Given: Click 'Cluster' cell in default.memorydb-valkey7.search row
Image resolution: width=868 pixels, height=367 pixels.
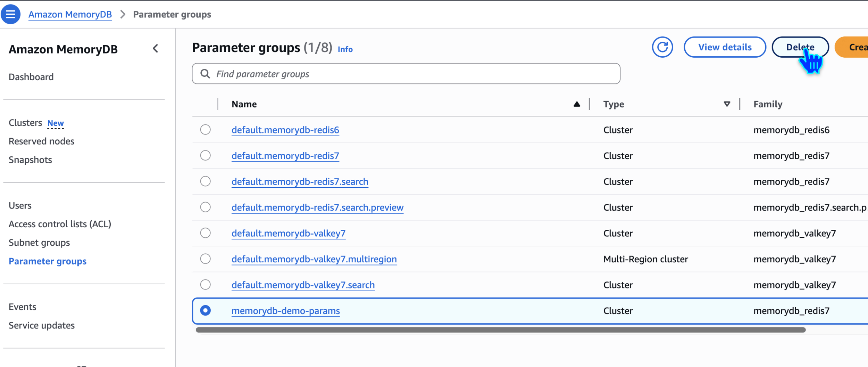Looking at the screenshot, I should (x=618, y=285).
